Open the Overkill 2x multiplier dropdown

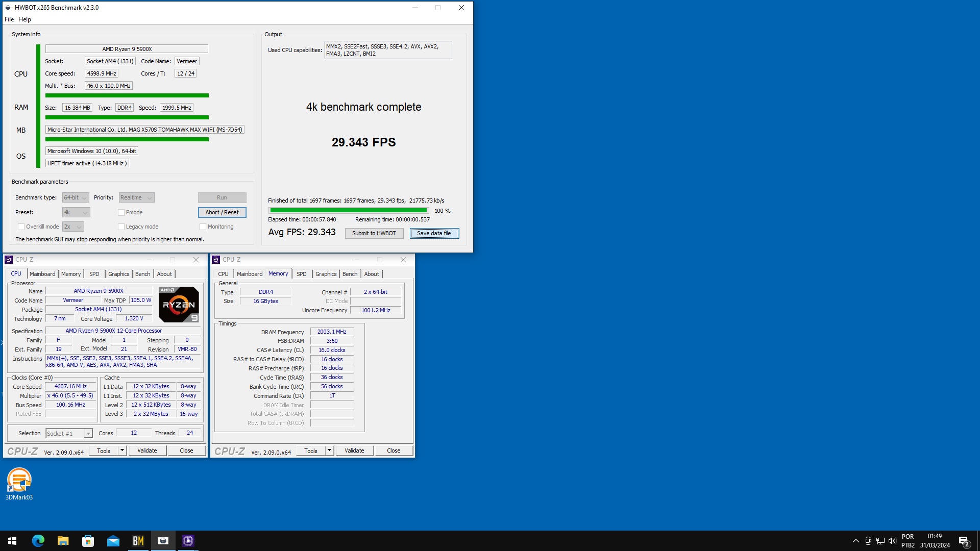[x=73, y=227]
